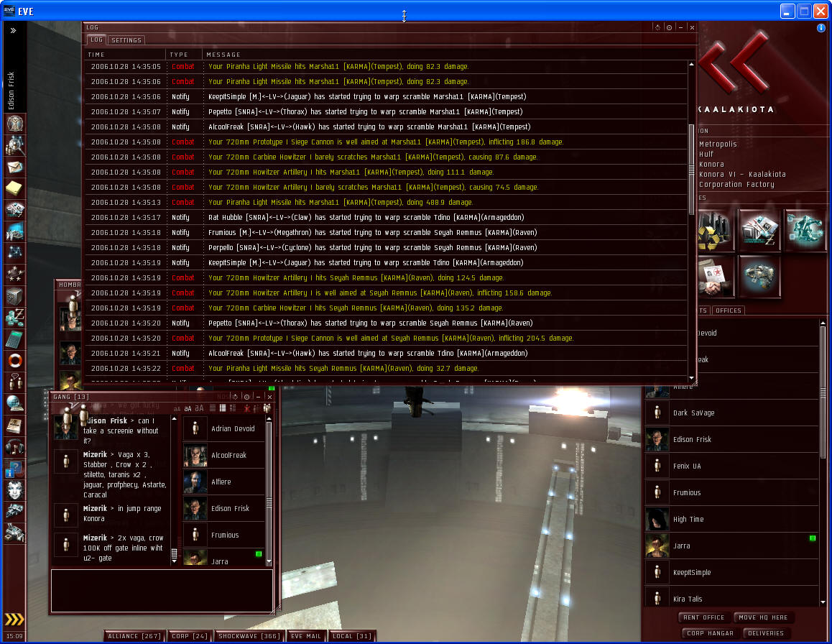
Task: Click guests list scrollbar down arrow
Action: click(x=823, y=602)
